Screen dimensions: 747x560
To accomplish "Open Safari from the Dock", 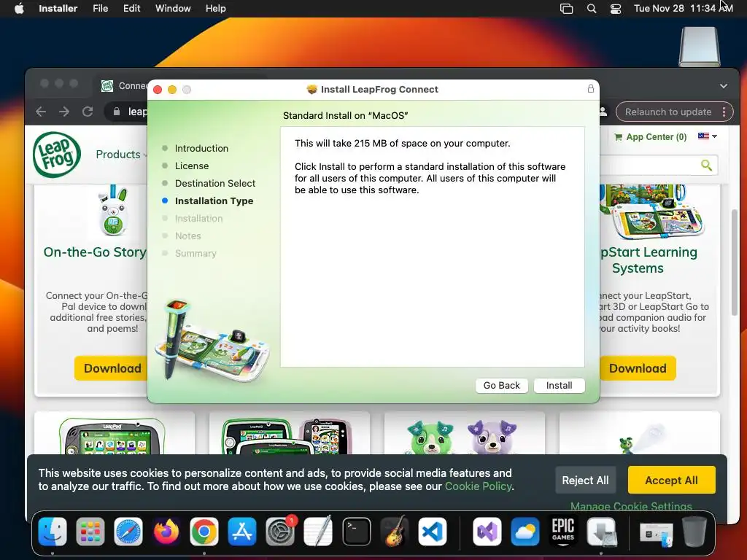I will (x=128, y=532).
